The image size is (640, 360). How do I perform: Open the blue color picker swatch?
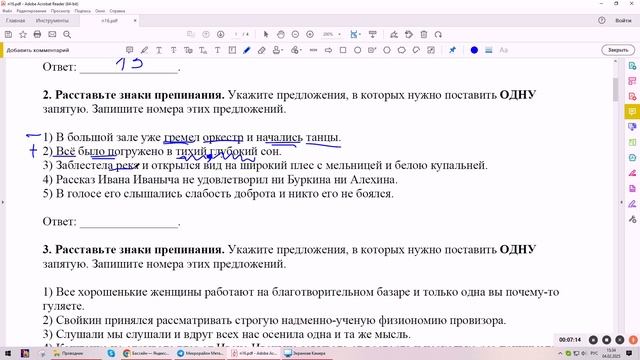474,50
